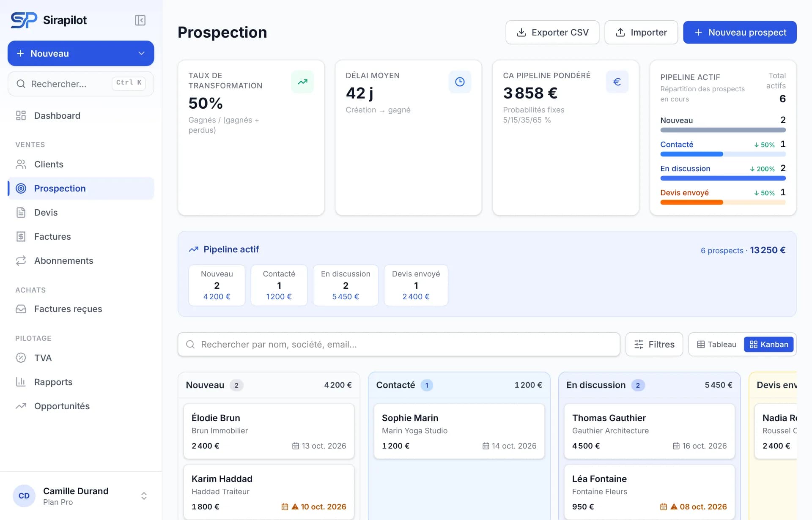The image size is (812, 520).
Task: Switch to Kanban view
Action: 769,344
